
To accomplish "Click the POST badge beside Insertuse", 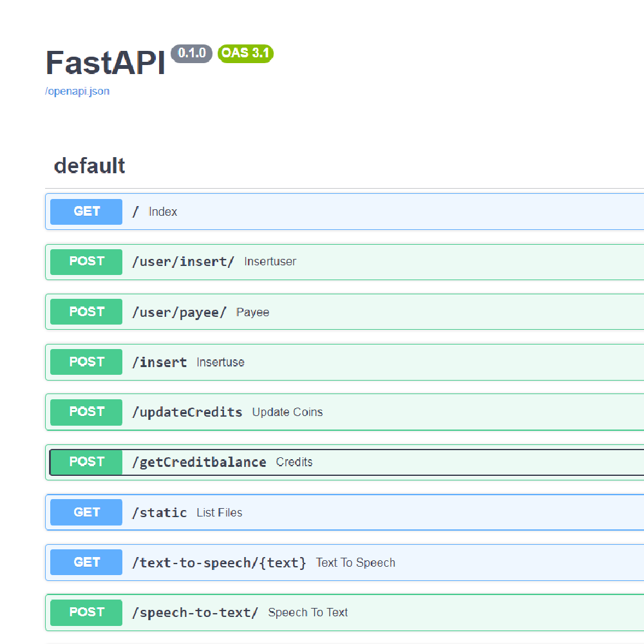I will click(86, 362).
